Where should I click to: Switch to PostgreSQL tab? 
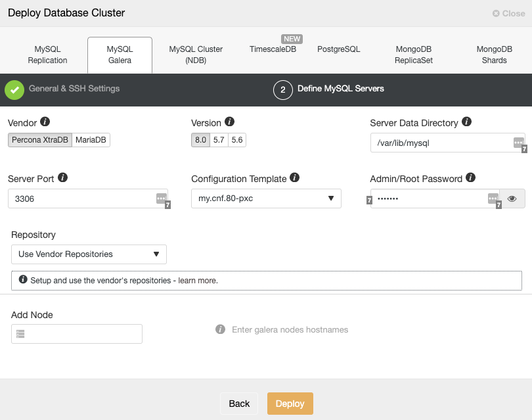(339, 49)
